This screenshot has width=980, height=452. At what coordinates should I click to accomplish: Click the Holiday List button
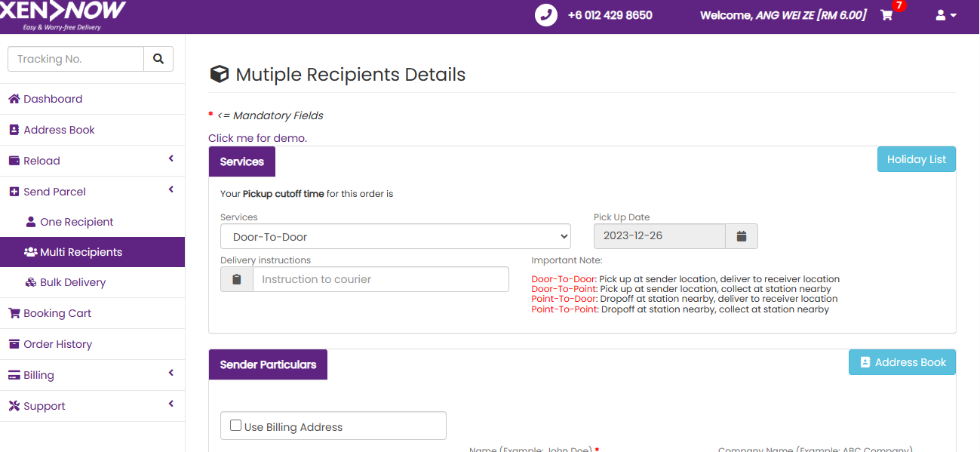pyautogui.click(x=916, y=159)
